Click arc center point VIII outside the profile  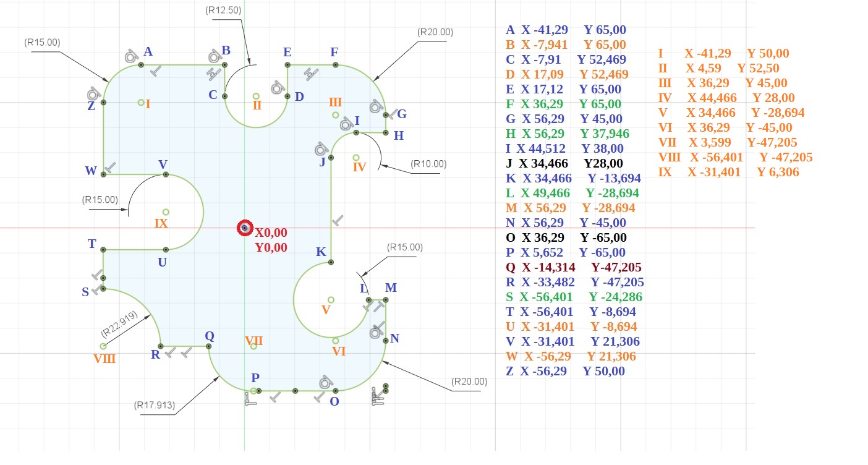103,346
